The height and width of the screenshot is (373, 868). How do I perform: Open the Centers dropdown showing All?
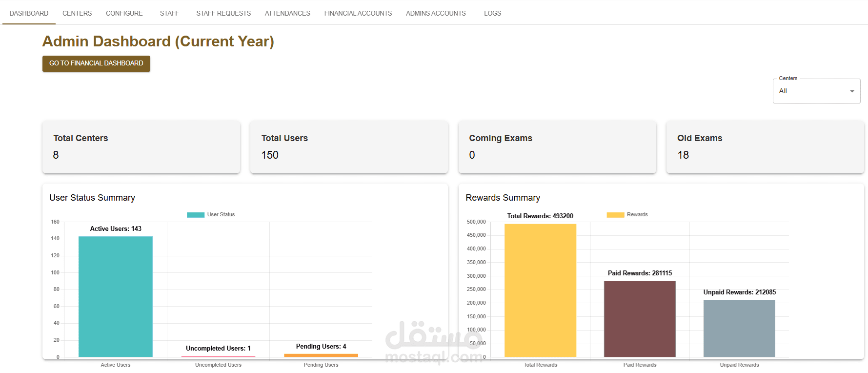[x=816, y=91]
